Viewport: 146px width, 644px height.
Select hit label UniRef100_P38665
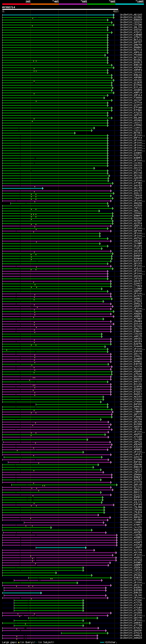[131, 417]
